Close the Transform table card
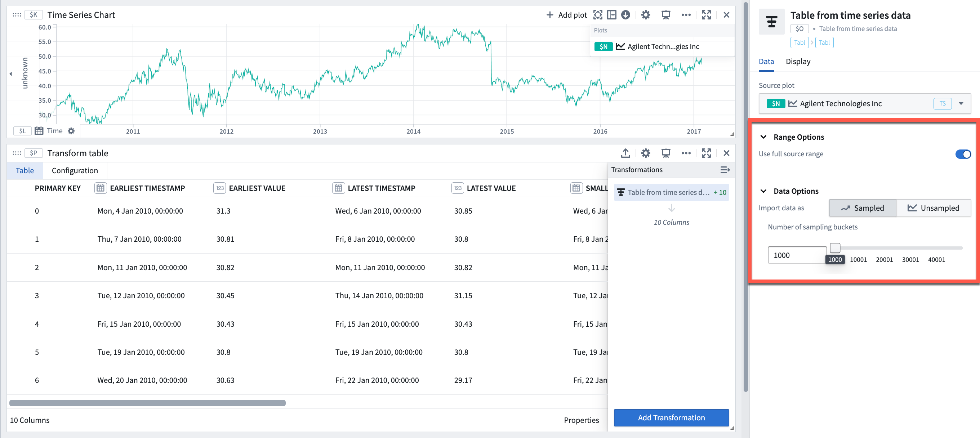 point(726,153)
